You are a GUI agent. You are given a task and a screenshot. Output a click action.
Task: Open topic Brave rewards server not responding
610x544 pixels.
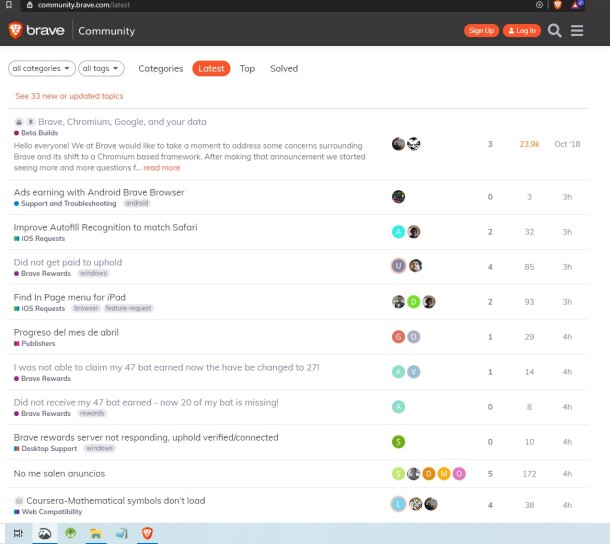tap(146, 437)
